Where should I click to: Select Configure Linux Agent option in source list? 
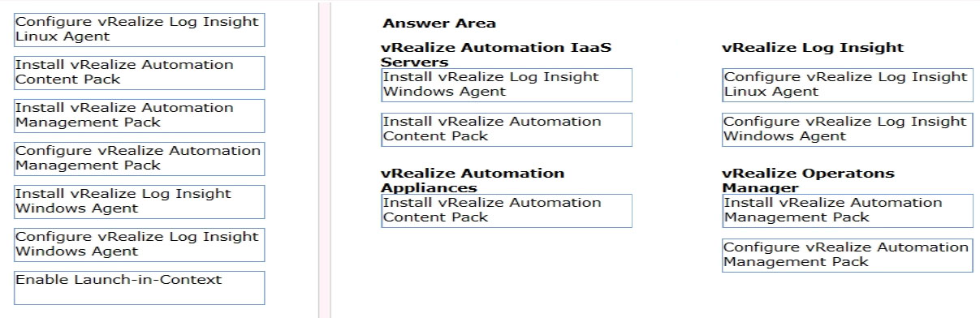coord(140,30)
